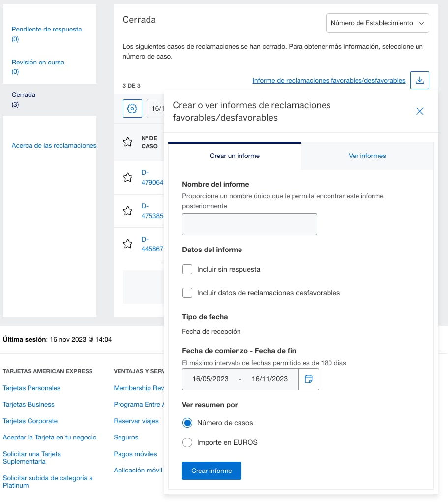Click the date range field 16/05/2023 - 16/11/2023

point(240,379)
